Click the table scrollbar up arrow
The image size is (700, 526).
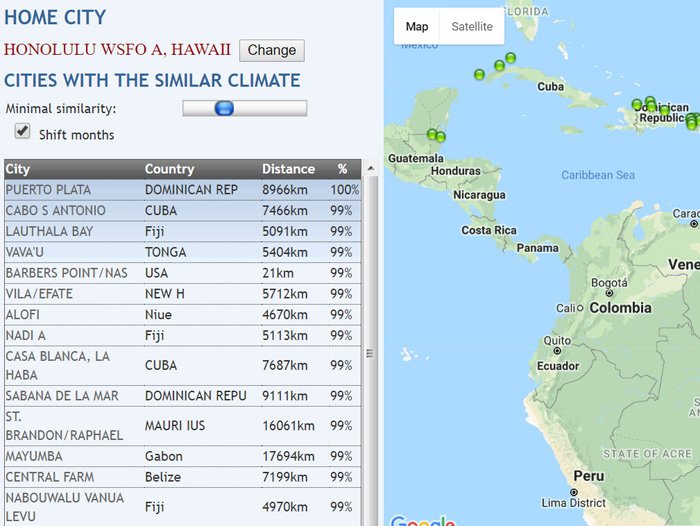pyautogui.click(x=371, y=169)
